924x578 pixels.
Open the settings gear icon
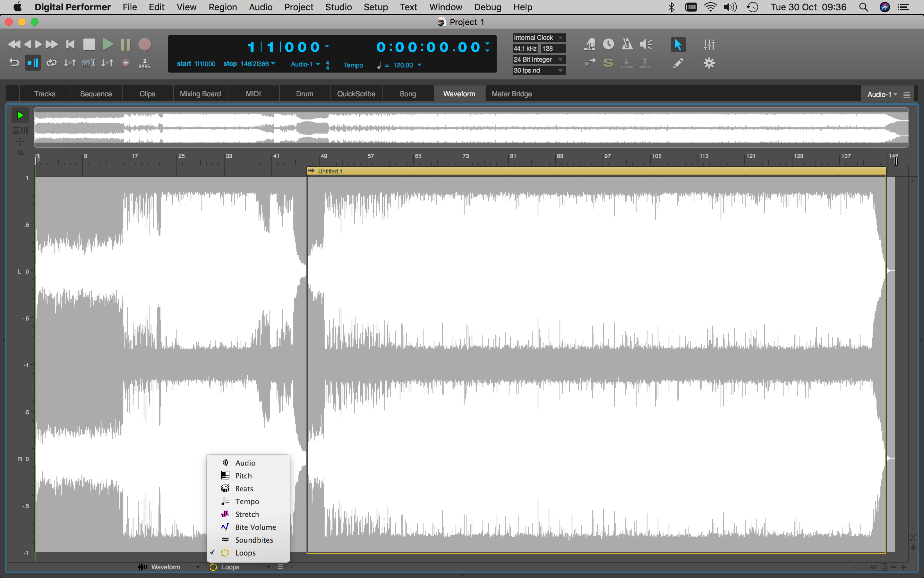(709, 63)
